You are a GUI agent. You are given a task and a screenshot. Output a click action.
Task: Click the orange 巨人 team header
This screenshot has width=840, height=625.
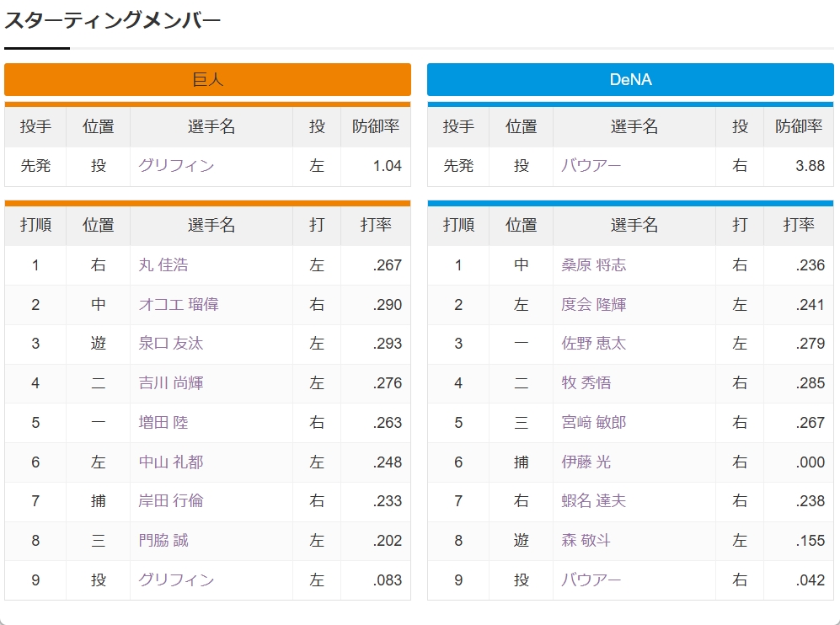pyautogui.click(x=207, y=80)
